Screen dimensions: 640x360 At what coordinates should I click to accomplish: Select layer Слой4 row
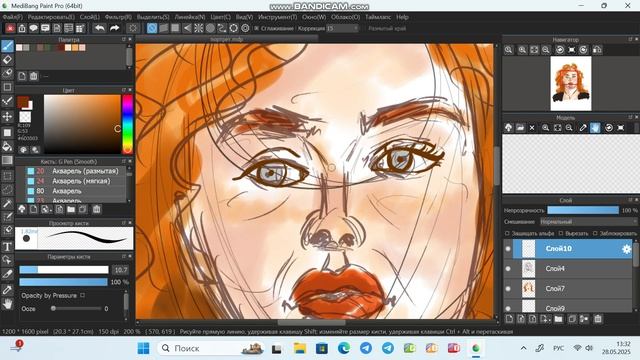coord(573,269)
